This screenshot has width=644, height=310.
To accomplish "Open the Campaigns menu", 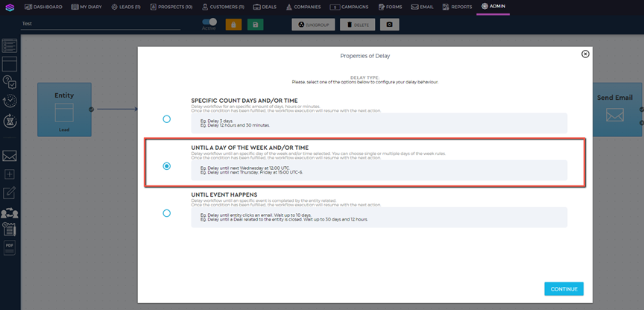I will pyautogui.click(x=349, y=7).
